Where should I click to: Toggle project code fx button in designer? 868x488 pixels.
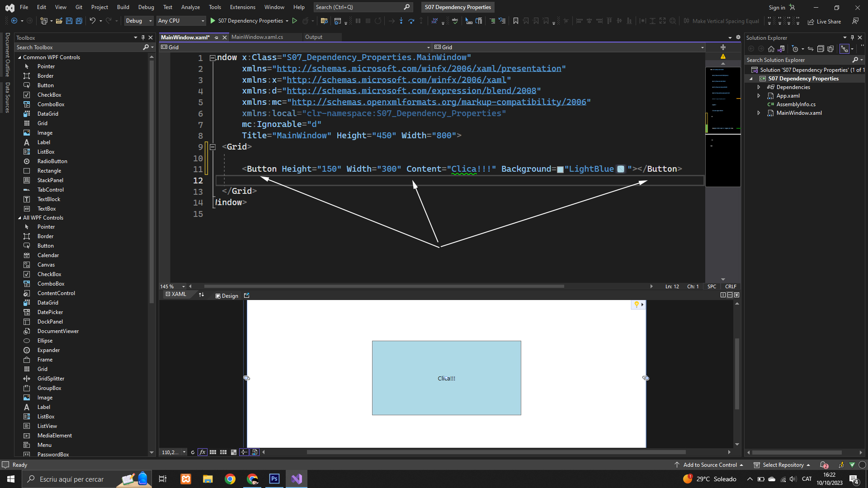[203, 452]
